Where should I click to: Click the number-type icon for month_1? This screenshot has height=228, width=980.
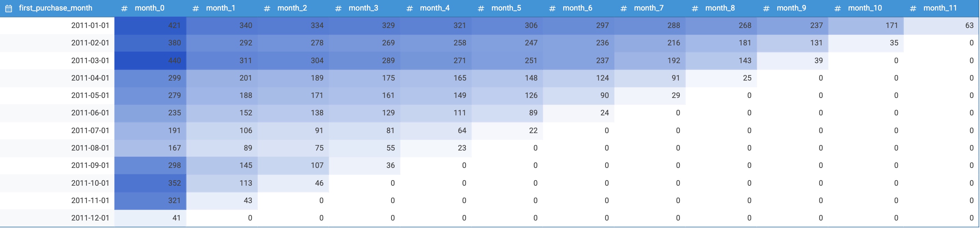click(x=196, y=8)
